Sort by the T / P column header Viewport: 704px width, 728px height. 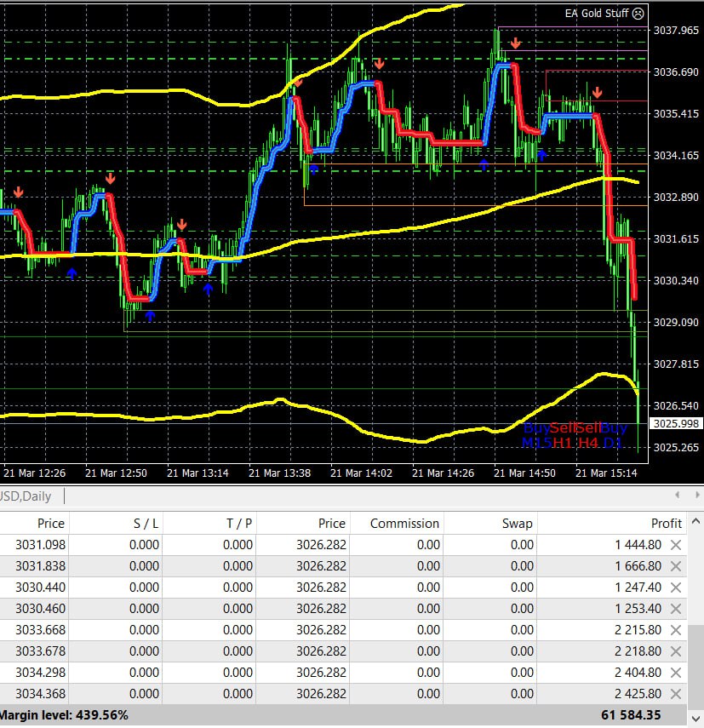239,524
